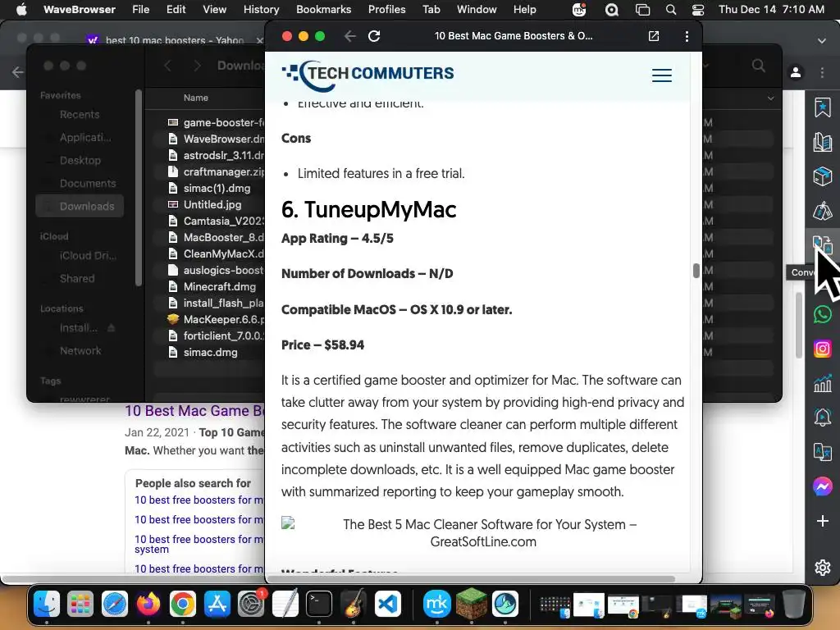
Task: Select Downloads in the Finder sidebar
Action: [x=80, y=206]
